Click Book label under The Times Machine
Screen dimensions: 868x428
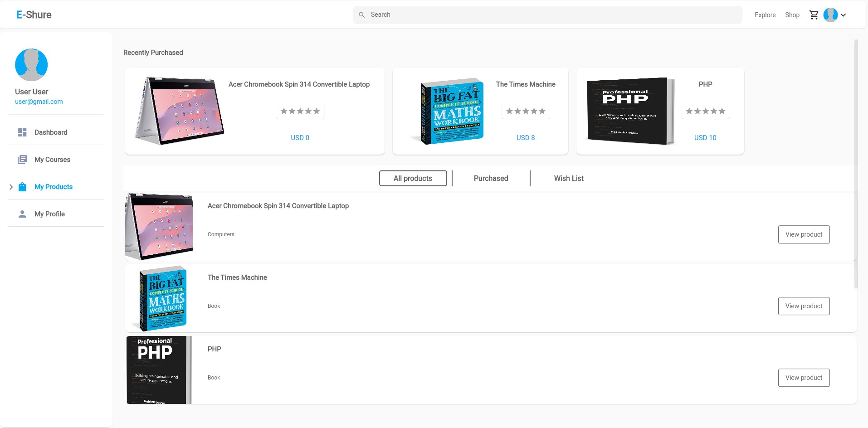(x=214, y=306)
